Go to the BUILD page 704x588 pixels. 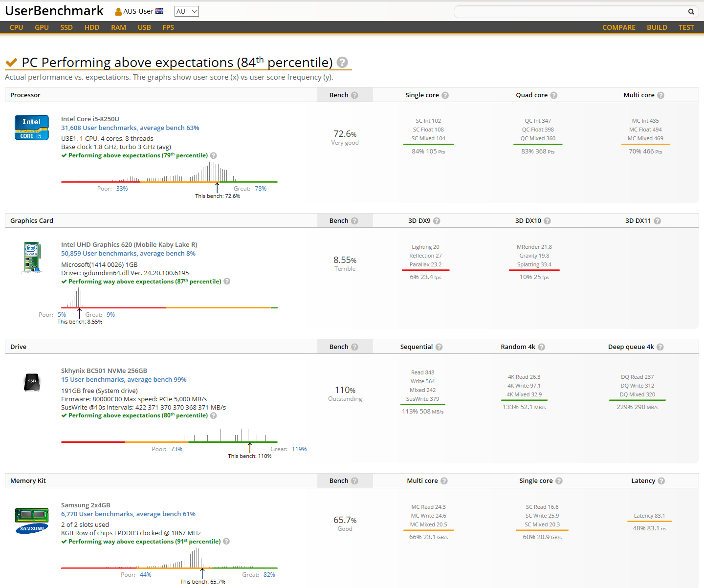(657, 27)
